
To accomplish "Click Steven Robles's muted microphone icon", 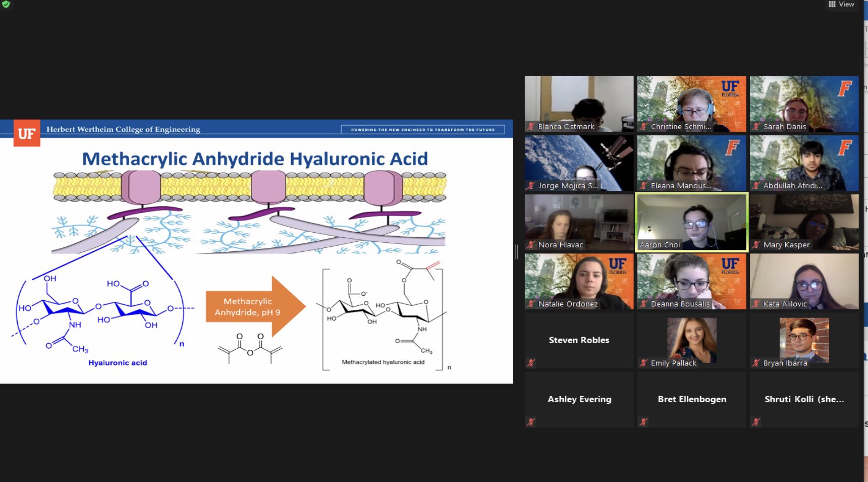I will pos(531,362).
